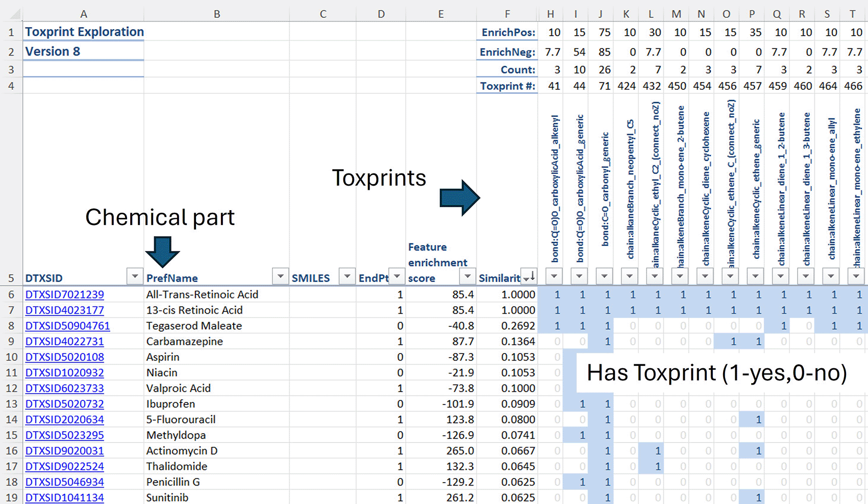Image resolution: width=868 pixels, height=504 pixels.
Task: Select EnrichNeg value 85 cell
Action: [601, 52]
